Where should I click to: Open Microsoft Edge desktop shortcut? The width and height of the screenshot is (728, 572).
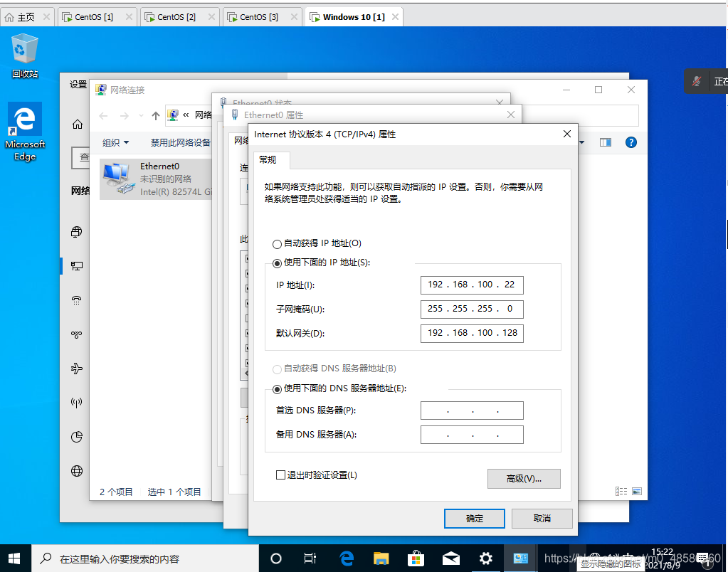click(x=25, y=132)
